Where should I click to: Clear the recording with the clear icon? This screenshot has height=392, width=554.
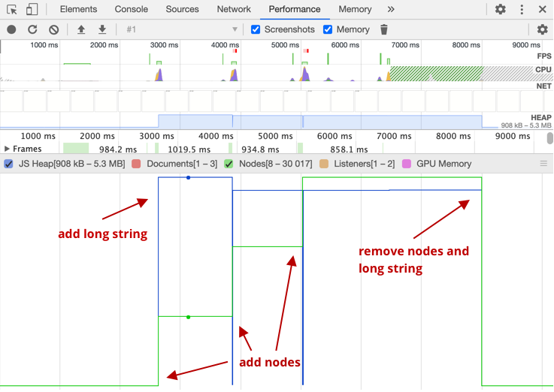tap(53, 29)
